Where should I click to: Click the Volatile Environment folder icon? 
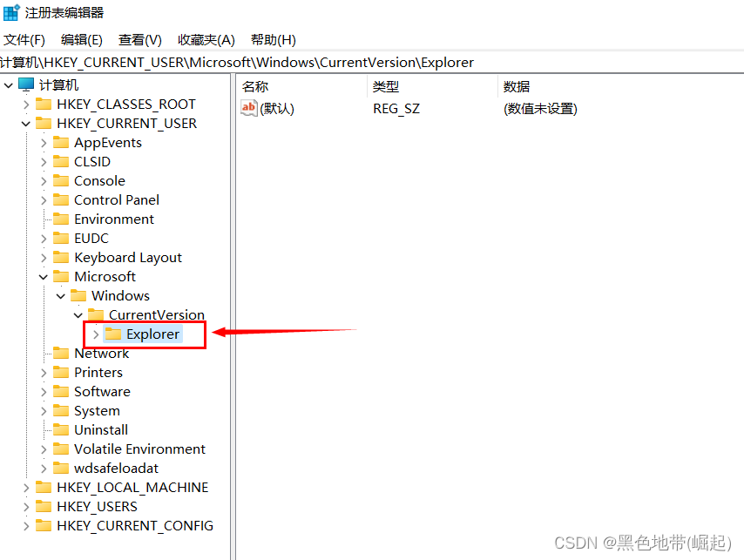61,449
